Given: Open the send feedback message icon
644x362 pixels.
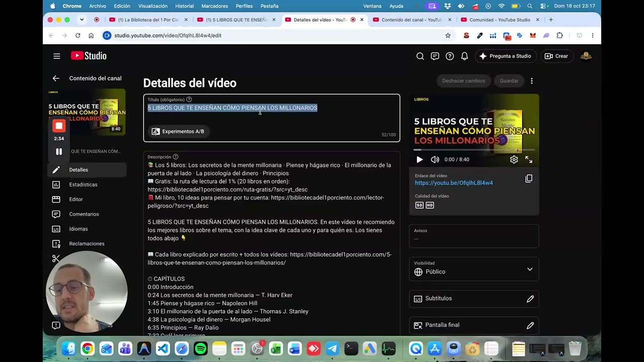Looking at the screenshot, I should 435,56.
